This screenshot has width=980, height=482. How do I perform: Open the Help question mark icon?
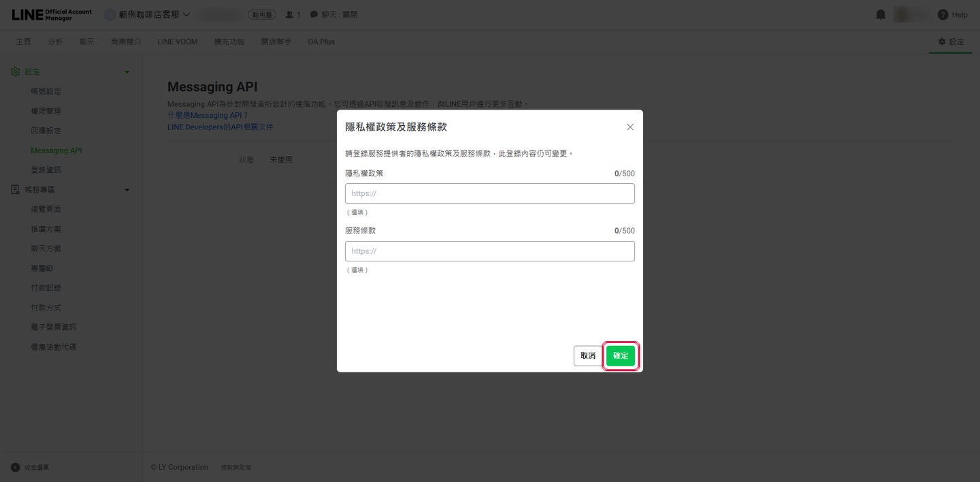coord(943,14)
